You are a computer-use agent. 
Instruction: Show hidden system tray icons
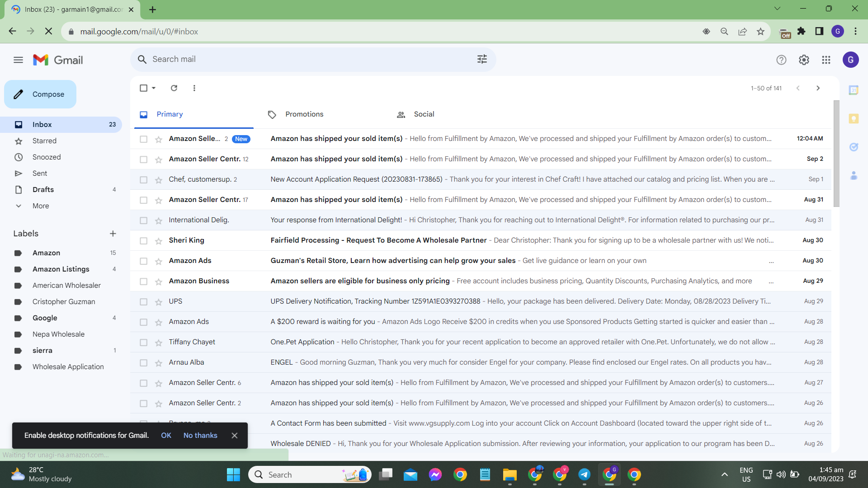[x=724, y=474]
